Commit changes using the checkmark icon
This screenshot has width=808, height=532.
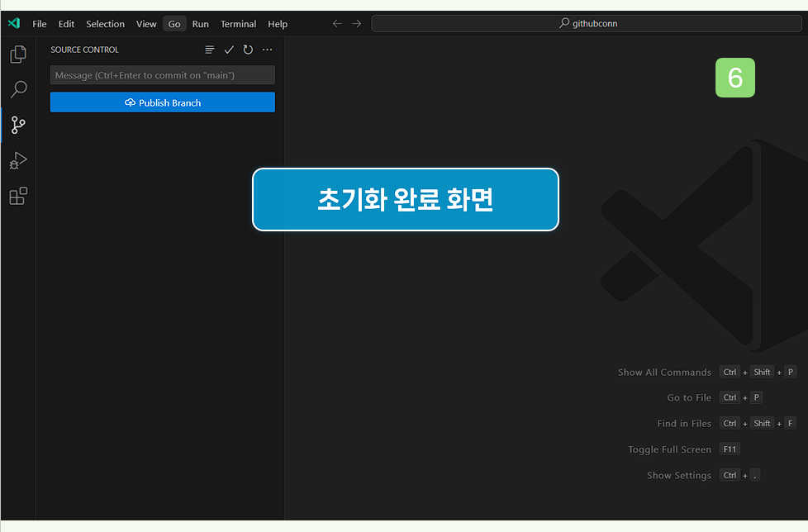(229, 50)
